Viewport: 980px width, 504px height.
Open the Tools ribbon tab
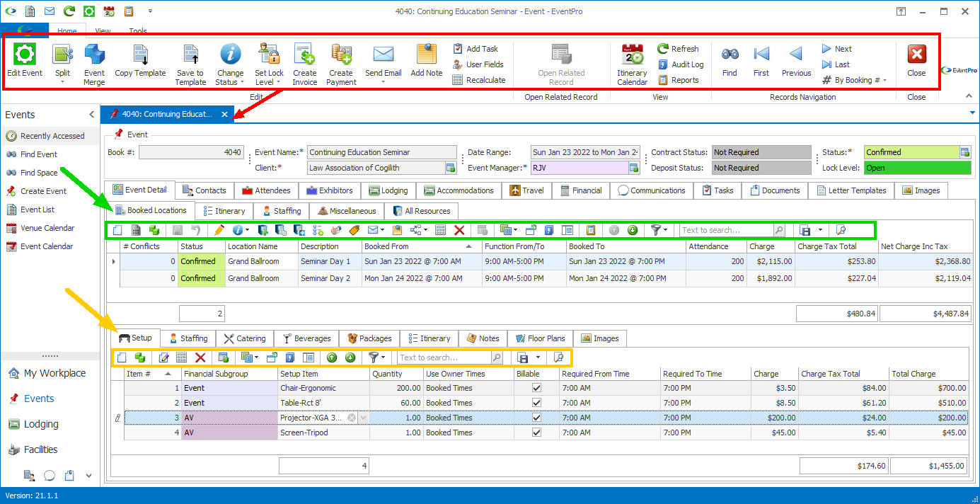[138, 31]
